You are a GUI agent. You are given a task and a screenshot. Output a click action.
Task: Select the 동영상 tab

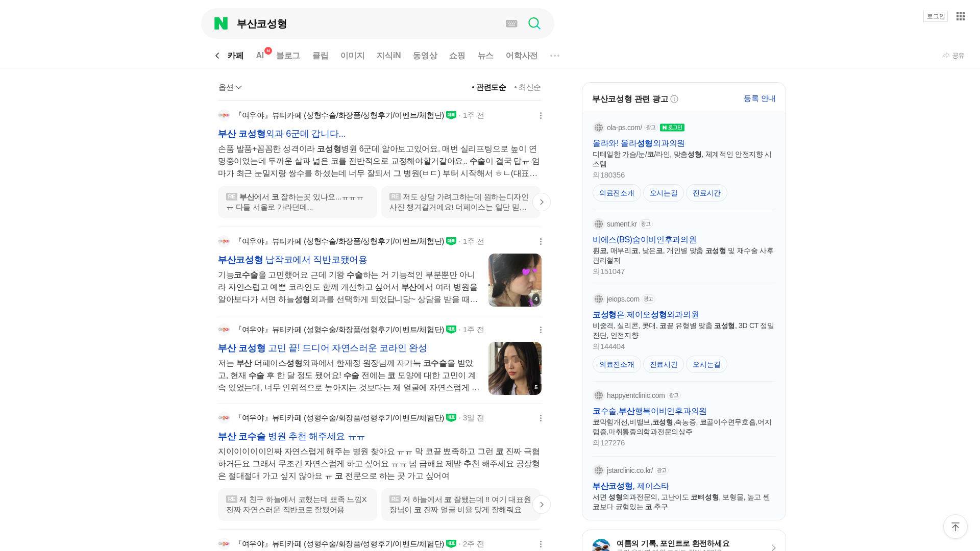coord(425,56)
